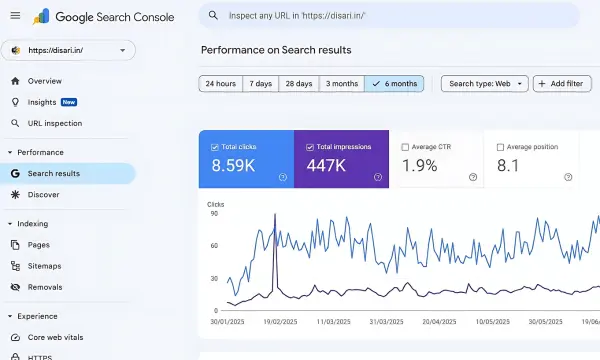Open Discover via asterisk icon
The width and height of the screenshot is (600, 360).
[x=15, y=194]
